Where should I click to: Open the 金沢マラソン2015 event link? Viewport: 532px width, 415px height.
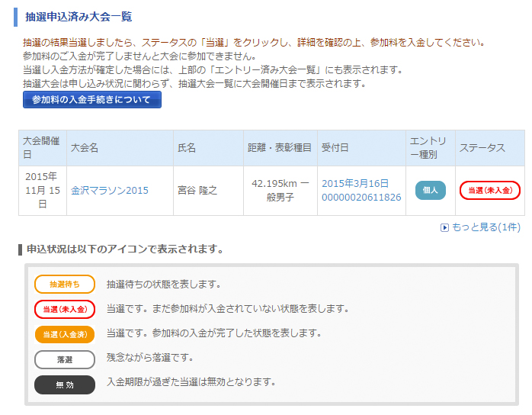point(110,191)
